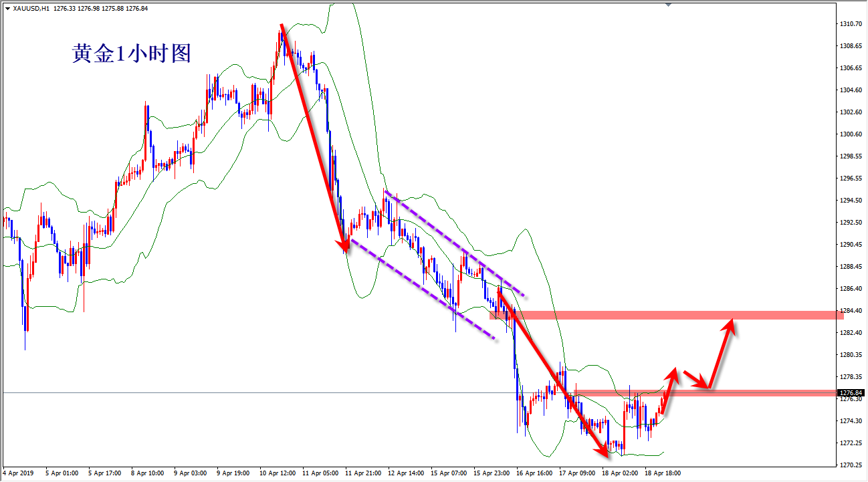Image resolution: width=868 pixels, height=482 pixels.
Task: Click the current price tag 1276.84
Action: [851, 392]
